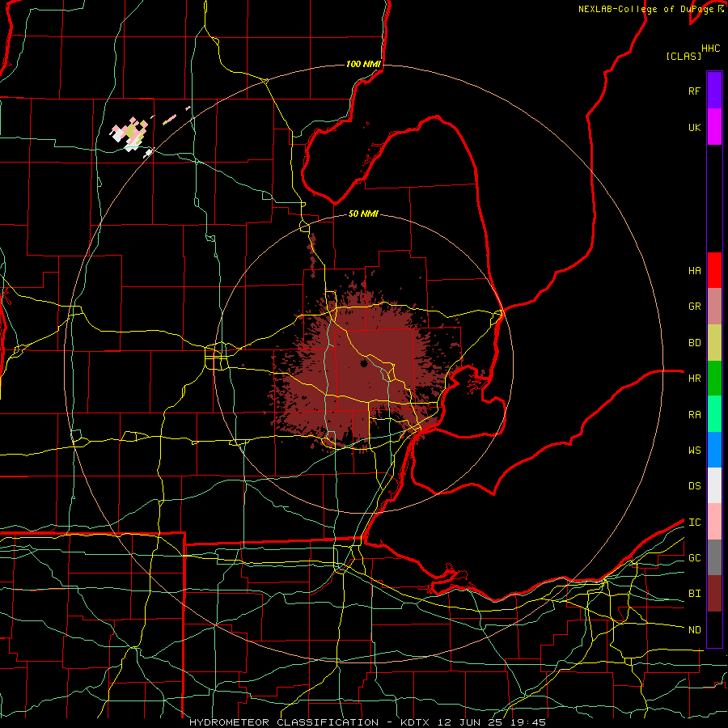This screenshot has height=728, width=728.
Task: Click the BD legend label text
Action: [694, 343]
